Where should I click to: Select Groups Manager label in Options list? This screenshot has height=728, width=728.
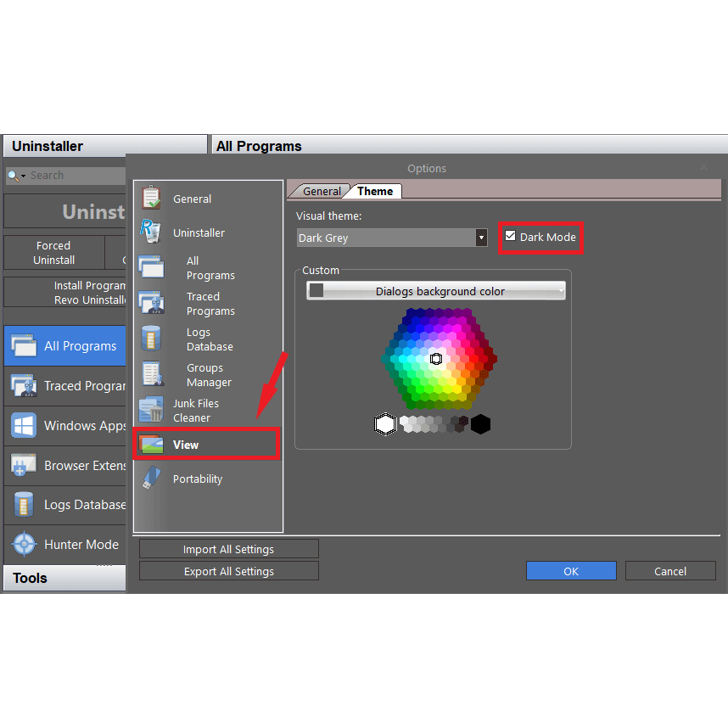click(x=209, y=375)
